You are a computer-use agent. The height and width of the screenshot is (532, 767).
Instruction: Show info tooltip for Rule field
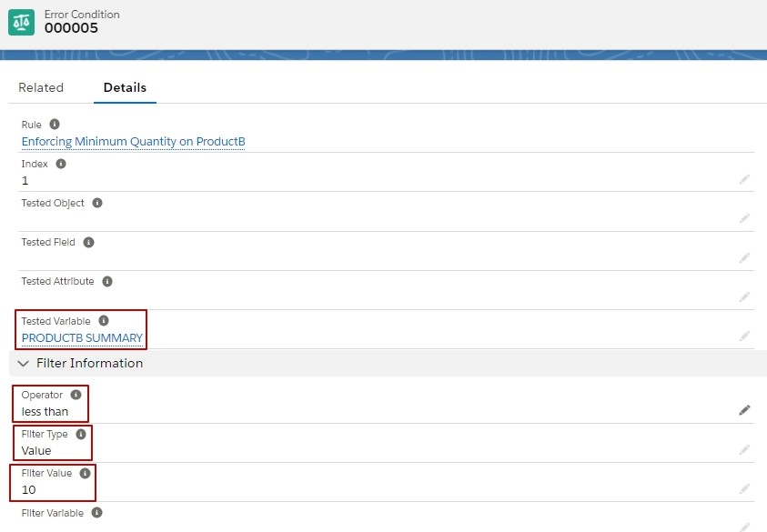[x=55, y=125]
